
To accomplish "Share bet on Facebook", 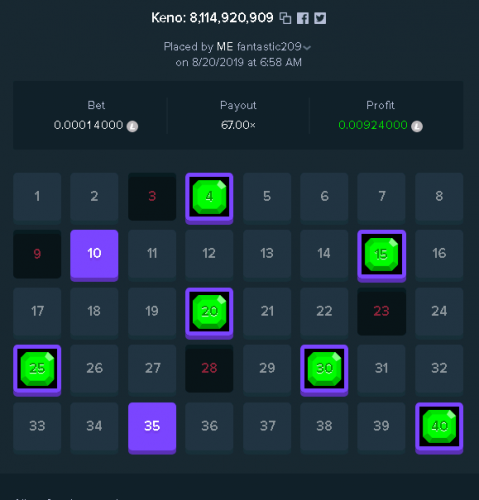I will [x=303, y=18].
